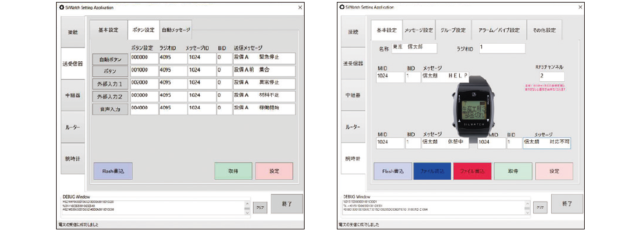Edit button setting field showing 000000
The width and height of the screenshot is (644, 232).
click(144, 59)
